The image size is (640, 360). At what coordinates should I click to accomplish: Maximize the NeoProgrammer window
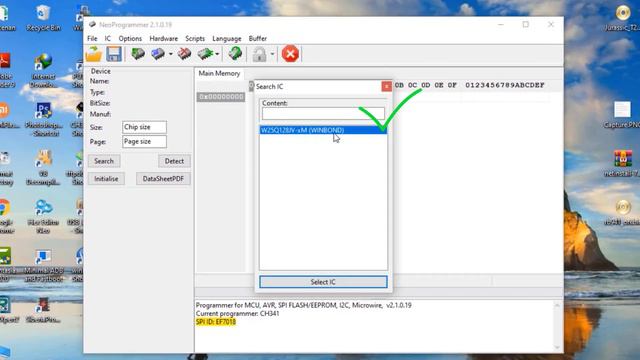tap(526, 24)
